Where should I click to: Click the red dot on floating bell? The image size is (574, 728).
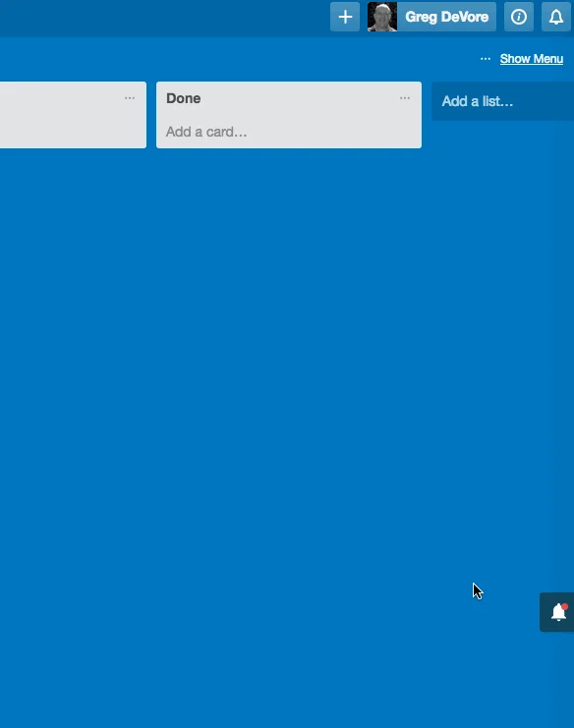tap(565, 606)
